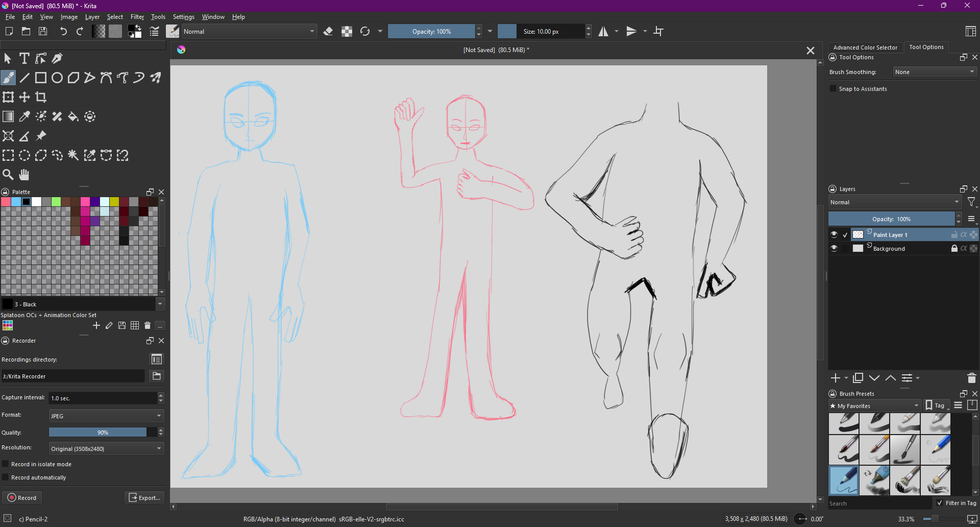Hide Paint Layer 1 with its eye icon
This screenshot has width=980, height=527.
click(x=834, y=234)
